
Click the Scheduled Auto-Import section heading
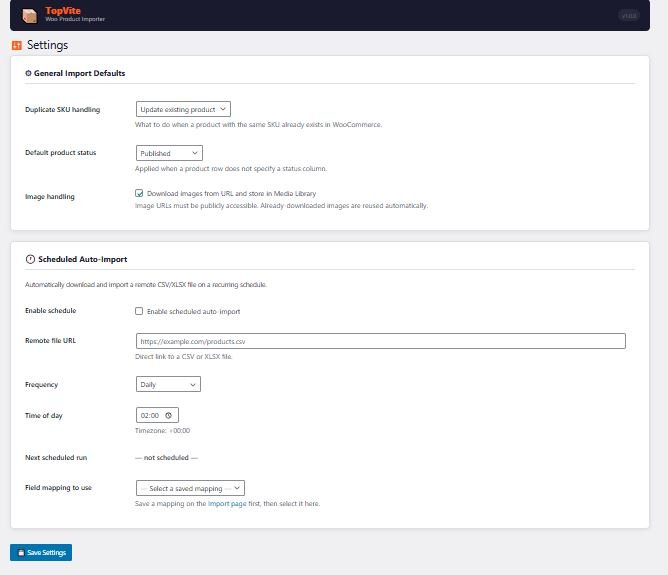pyautogui.click(x=81, y=260)
